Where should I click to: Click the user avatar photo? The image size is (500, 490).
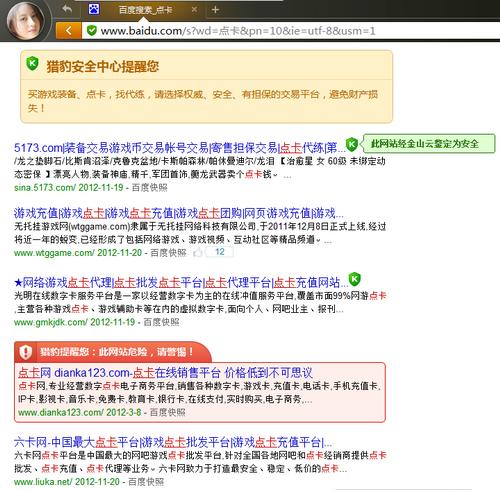(26, 21)
